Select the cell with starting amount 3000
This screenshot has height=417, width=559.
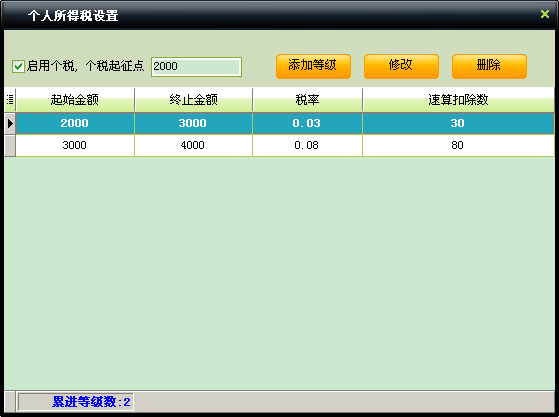click(75, 145)
